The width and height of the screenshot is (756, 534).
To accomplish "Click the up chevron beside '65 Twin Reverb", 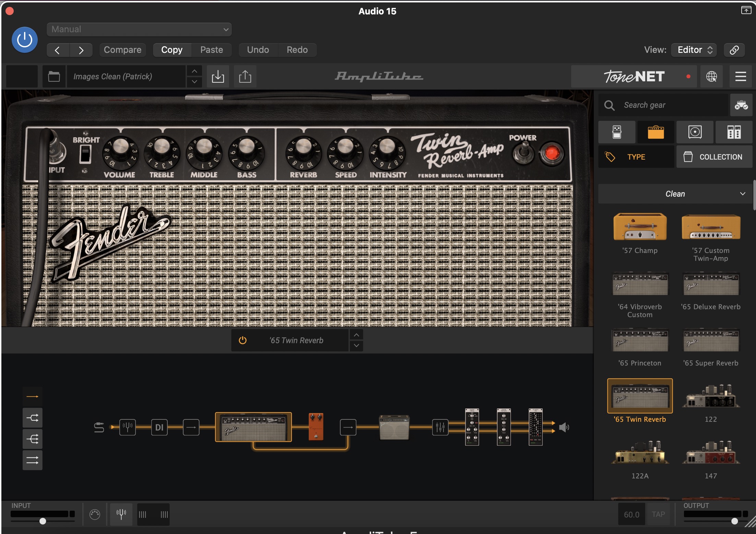I will [356, 335].
